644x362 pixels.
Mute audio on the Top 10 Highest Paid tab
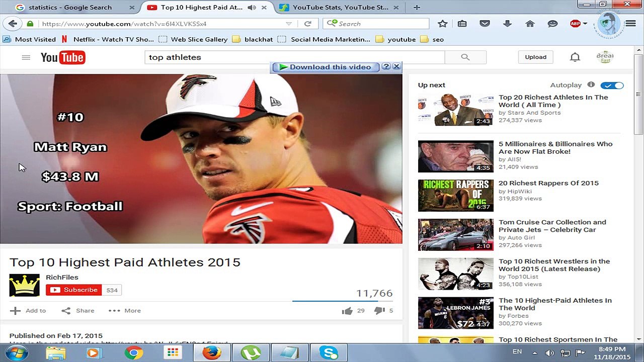coord(252,8)
